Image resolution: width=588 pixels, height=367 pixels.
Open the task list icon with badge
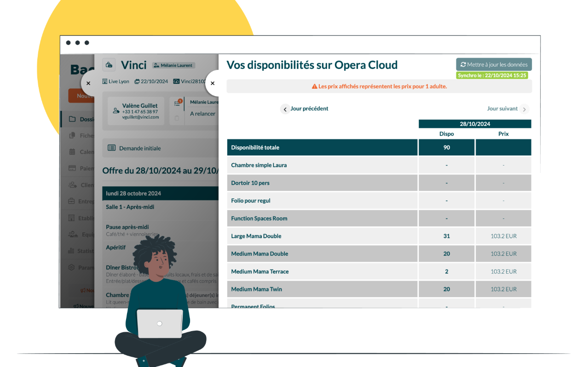pos(177,103)
